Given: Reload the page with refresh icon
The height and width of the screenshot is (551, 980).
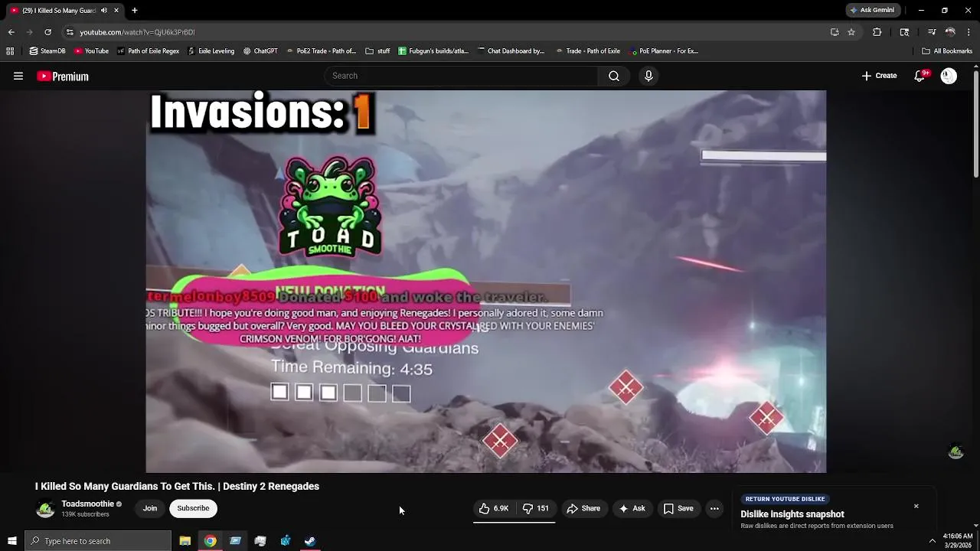Looking at the screenshot, I should (x=47, y=32).
